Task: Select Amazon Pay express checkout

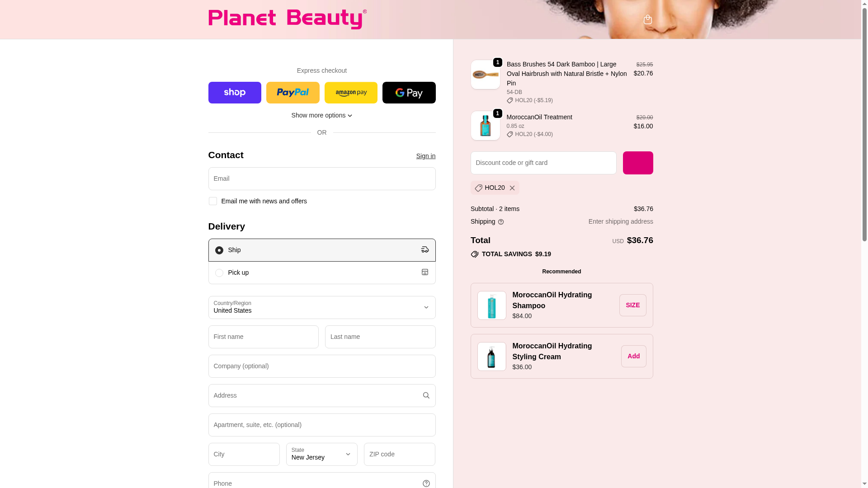Action: click(351, 93)
